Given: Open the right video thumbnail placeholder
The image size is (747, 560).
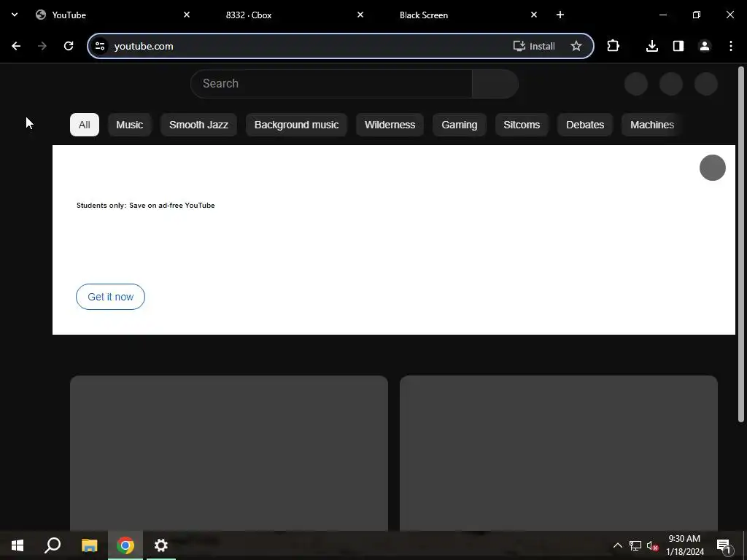Looking at the screenshot, I should pyautogui.click(x=559, y=453).
